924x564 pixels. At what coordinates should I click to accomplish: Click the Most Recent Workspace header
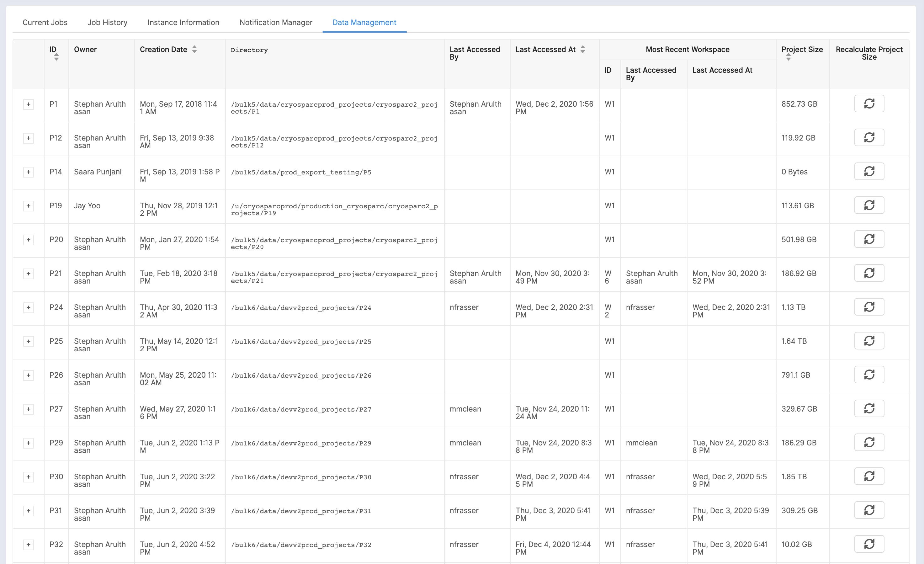[688, 50]
